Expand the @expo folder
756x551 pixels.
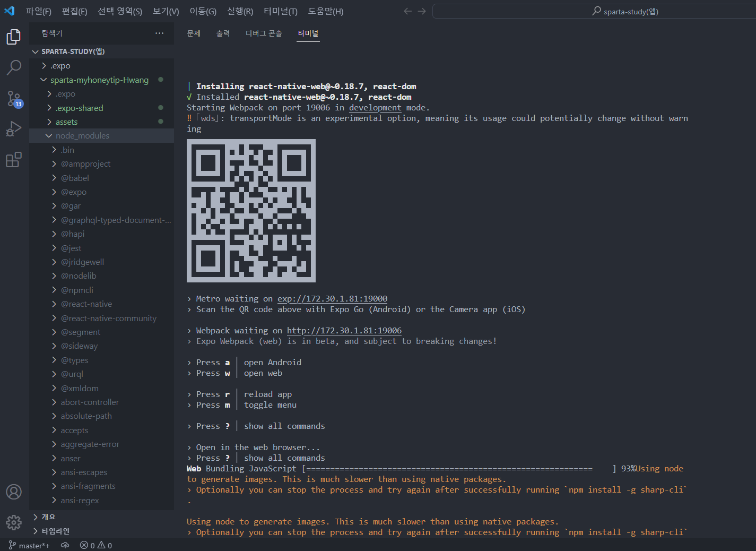pyautogui.click(x=101, y=192)
